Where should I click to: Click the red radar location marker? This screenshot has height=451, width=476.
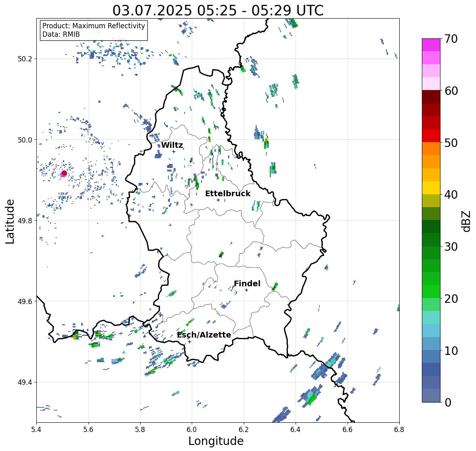tap(64, 173)
